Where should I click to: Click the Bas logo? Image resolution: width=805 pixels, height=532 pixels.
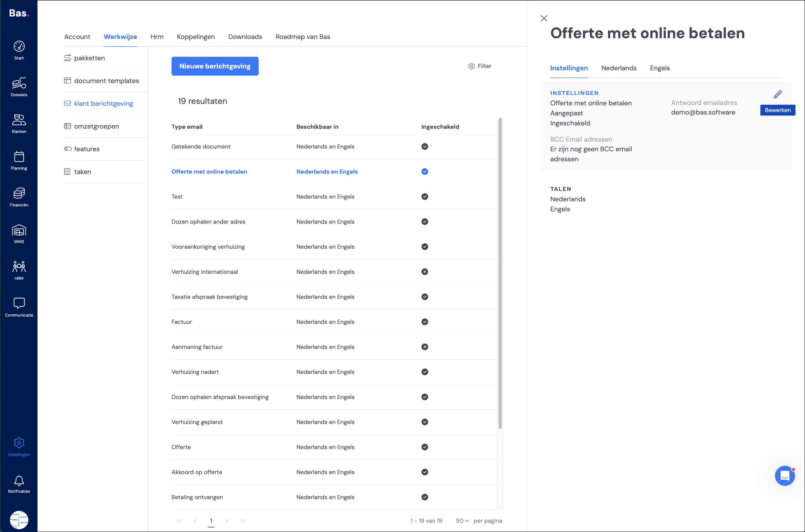(x=19, y=13)
